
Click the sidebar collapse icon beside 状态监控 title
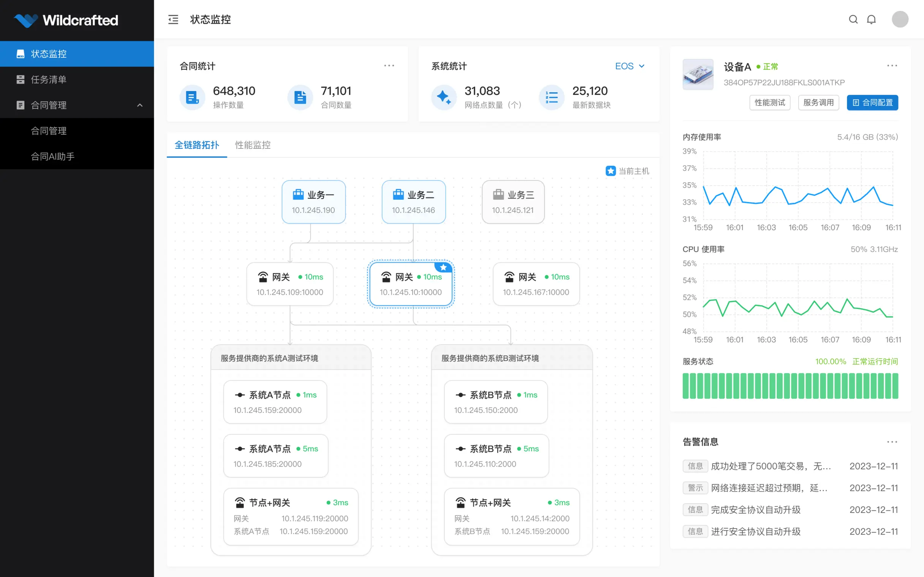tap(173, 19)
